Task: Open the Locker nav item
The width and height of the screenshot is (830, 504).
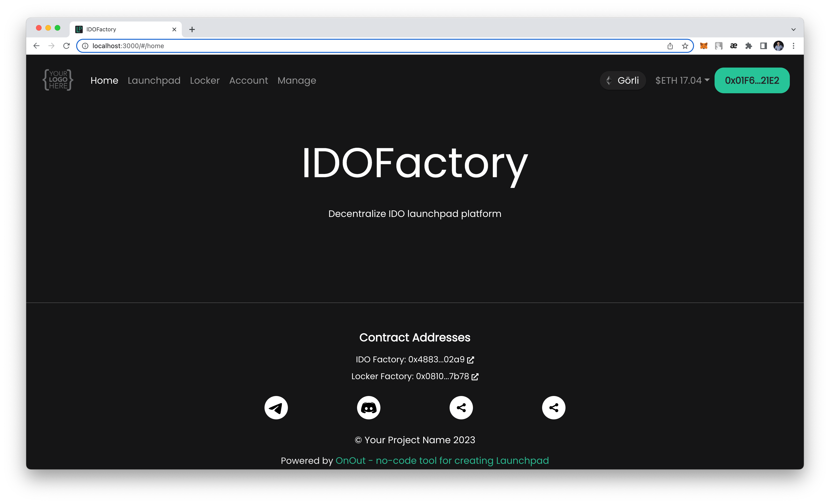Action: pyautogui.click(x=204, y=80)
